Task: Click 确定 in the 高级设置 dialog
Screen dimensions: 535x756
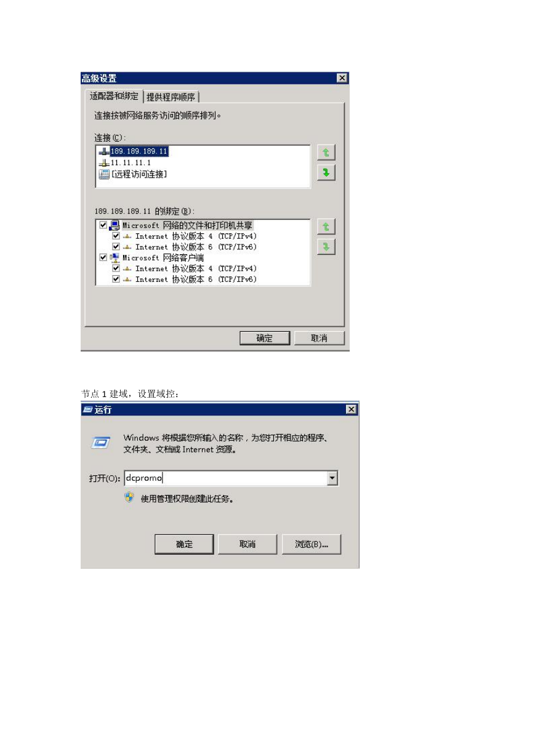Action: coord(265,338)
